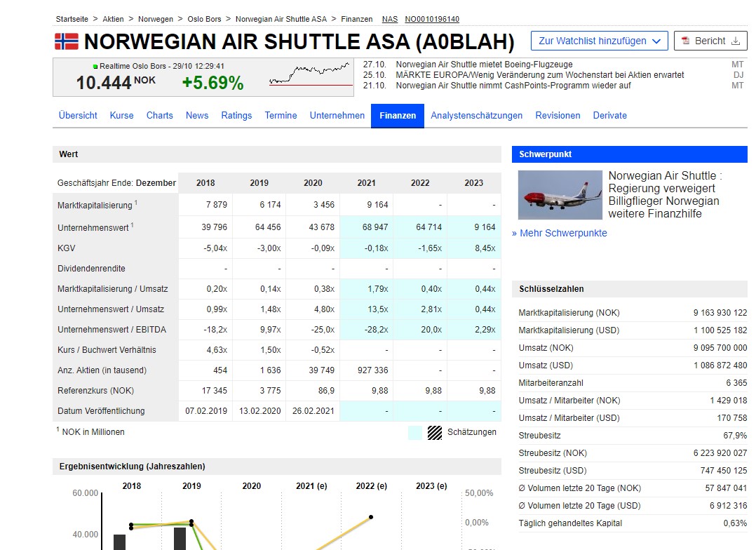Open the News tab

tap(197, 115)
